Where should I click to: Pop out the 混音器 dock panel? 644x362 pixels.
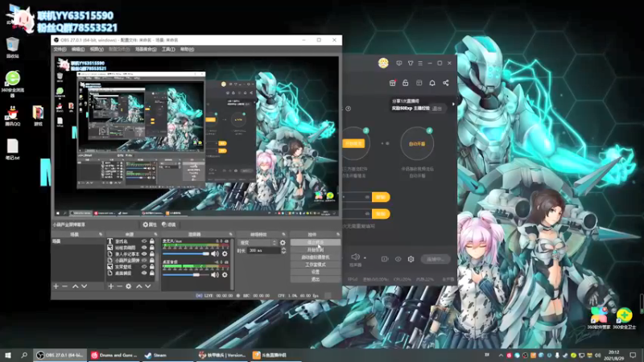(230, 234)
